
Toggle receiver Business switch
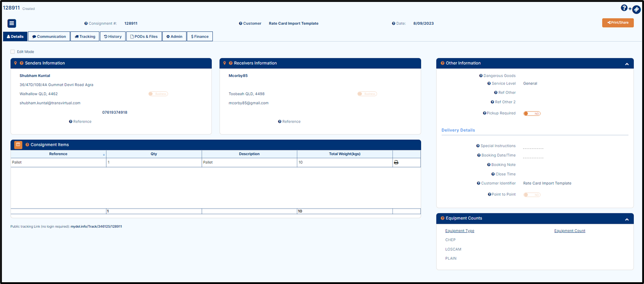367,94
